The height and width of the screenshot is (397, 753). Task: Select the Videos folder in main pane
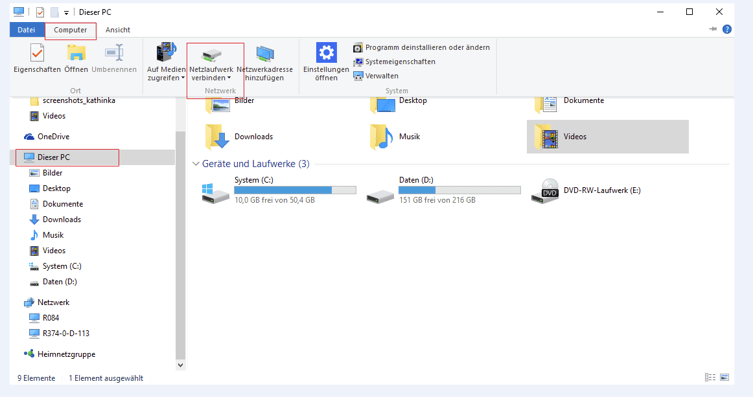coord(607,137)
